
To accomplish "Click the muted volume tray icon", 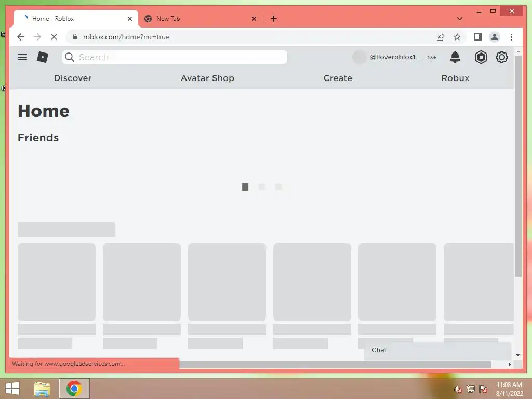I will point(458,389).
